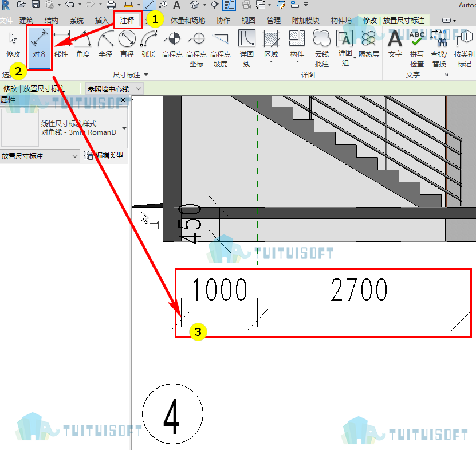The width and height of the screenshot is (476, 450).
Task: Open the Annotate (注释) ribbon tab
Action: [127, 20]
